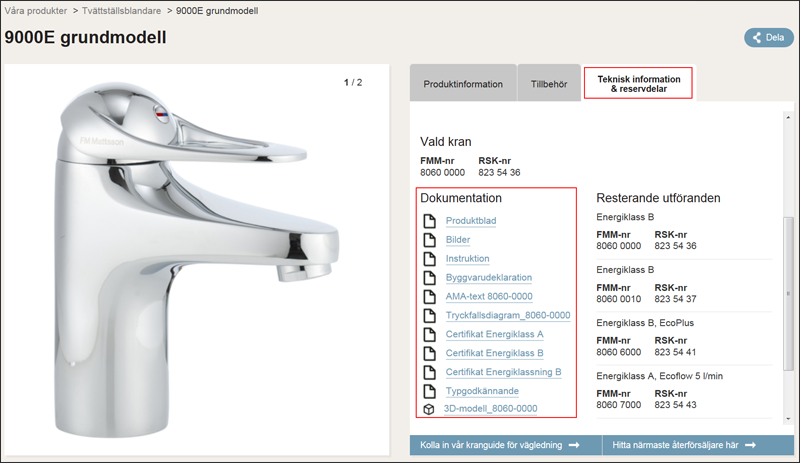
Task: Click Kolla in vår kranguide för vägledning
Action: click(x=506, y=445)
